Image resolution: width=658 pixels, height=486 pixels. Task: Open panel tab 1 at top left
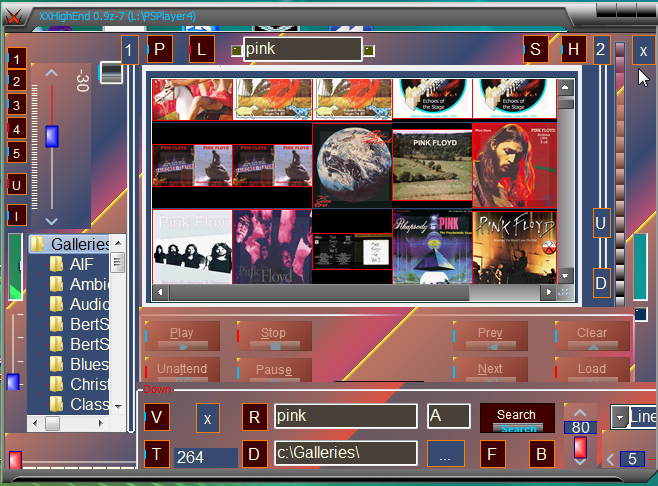(x=129, y=50)
